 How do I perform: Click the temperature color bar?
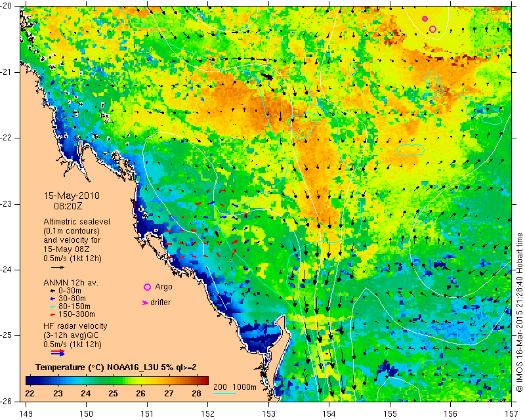(117, 381)
